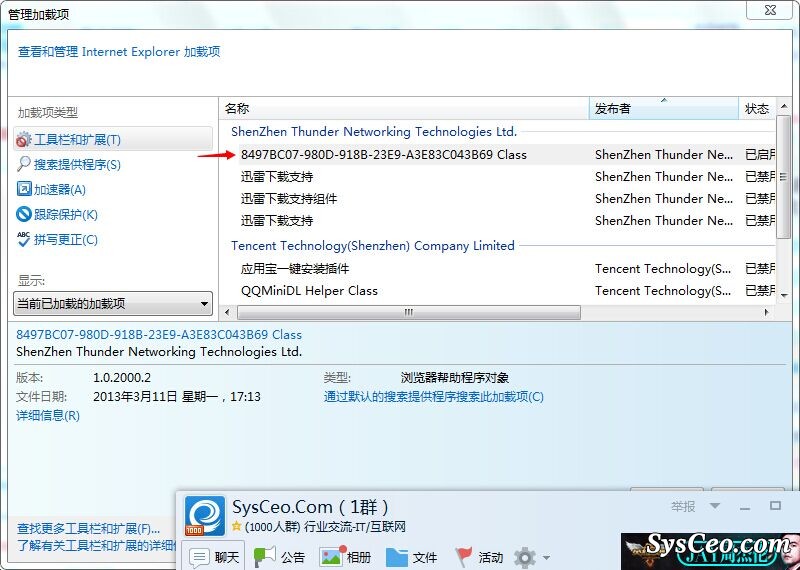This screenshot has width=800, height=570.
Task: Open 详细信息(R) link
Action: (48, 415)
